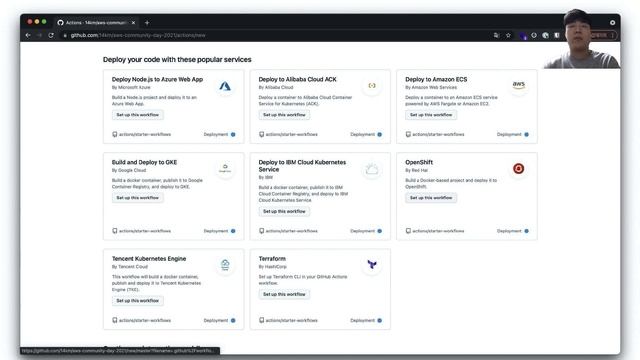
Task: Click the translate page icon in address bar
Action: [496, 35]
